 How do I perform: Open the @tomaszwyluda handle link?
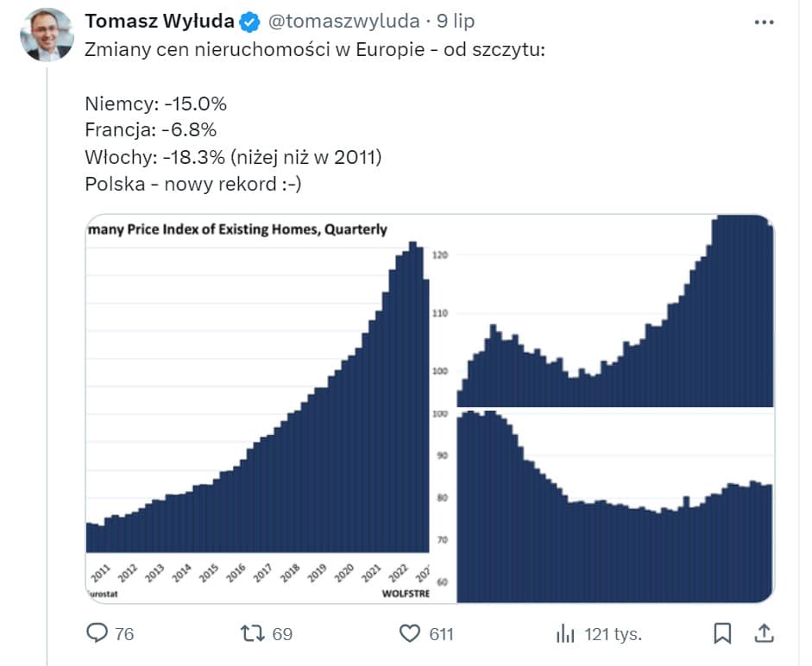pyautogui.click(x=339, y=21)
